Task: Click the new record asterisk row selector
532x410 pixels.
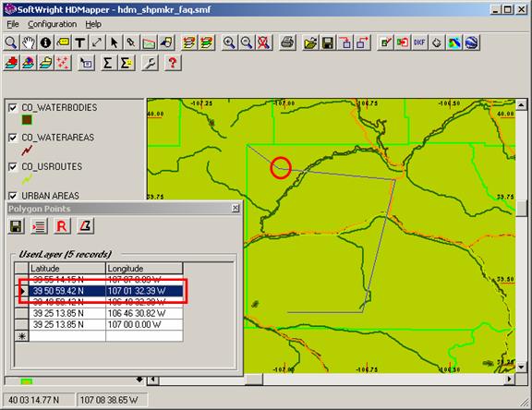Action: [x=22, y=336]
